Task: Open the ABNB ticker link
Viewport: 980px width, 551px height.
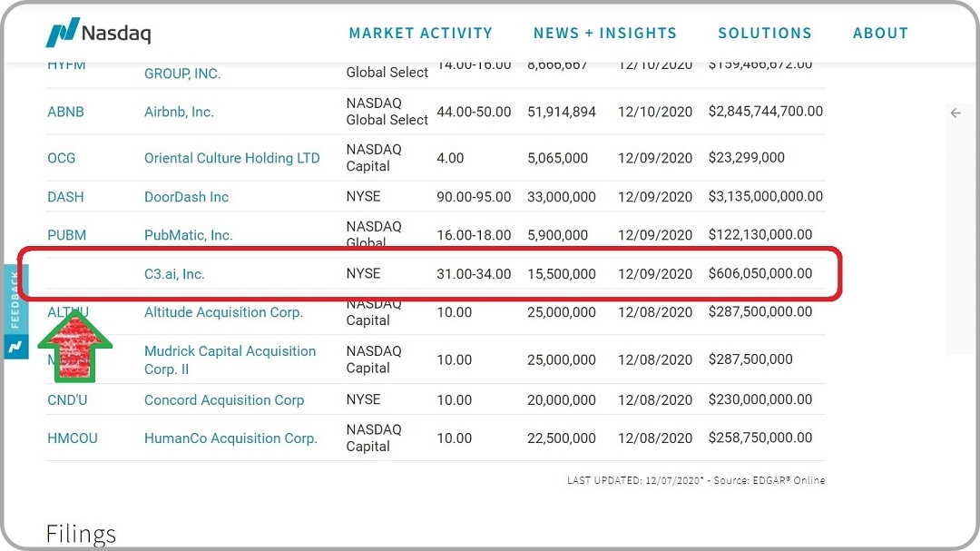Action: [65, 112]
